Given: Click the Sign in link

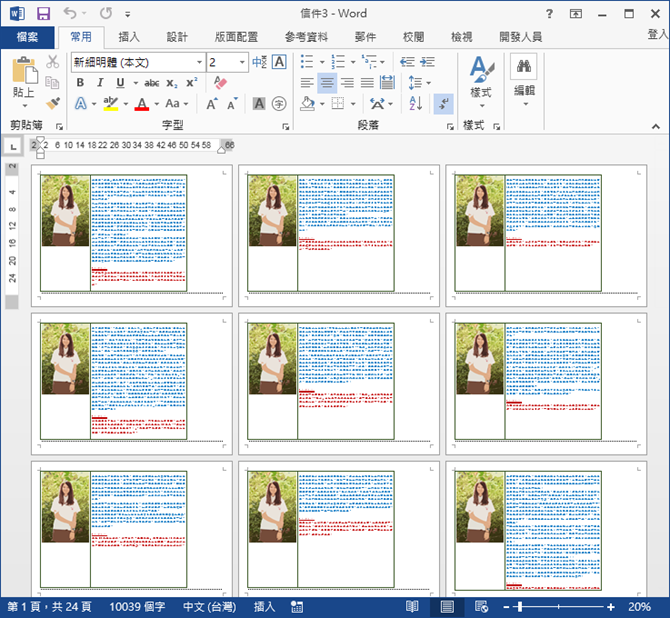Looking at the screenshot, I should point(658,34).
